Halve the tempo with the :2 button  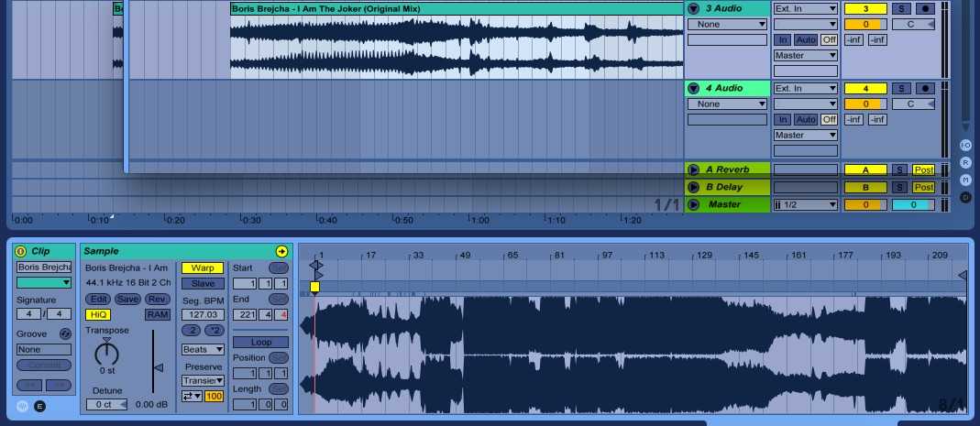click(x=192, y=331)
